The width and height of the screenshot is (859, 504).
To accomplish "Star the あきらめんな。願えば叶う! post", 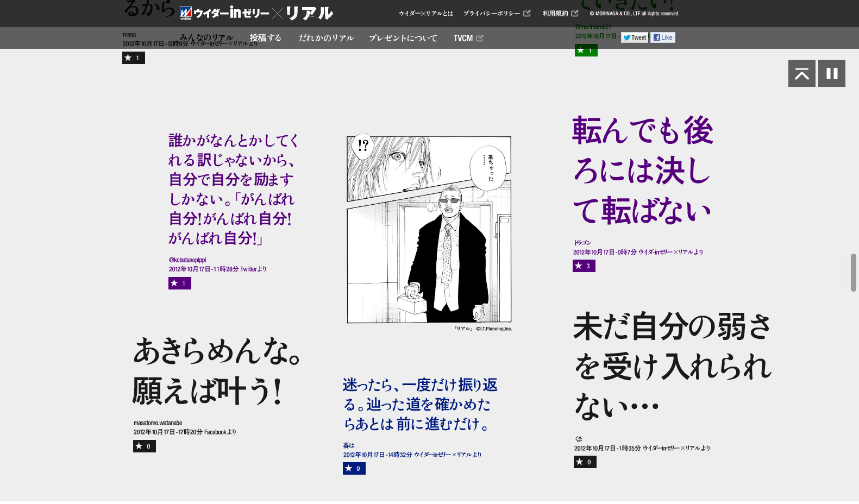I will [144, 446].
